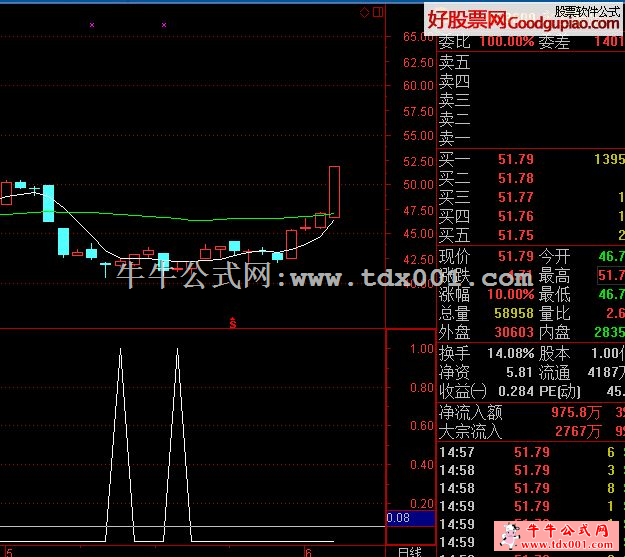Click the 外盘 value 30603
Viewport: 625px width, 557px height.
click(x=514, y=333)
